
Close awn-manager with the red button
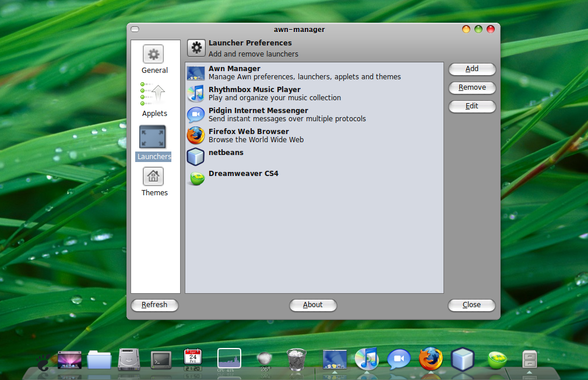pyautogui.click(x=491, y=29)
